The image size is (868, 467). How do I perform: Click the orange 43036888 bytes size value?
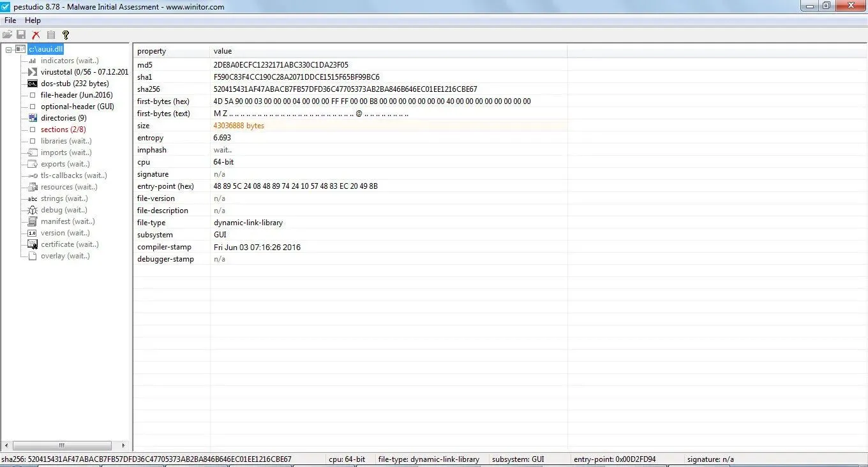[239, 126]
